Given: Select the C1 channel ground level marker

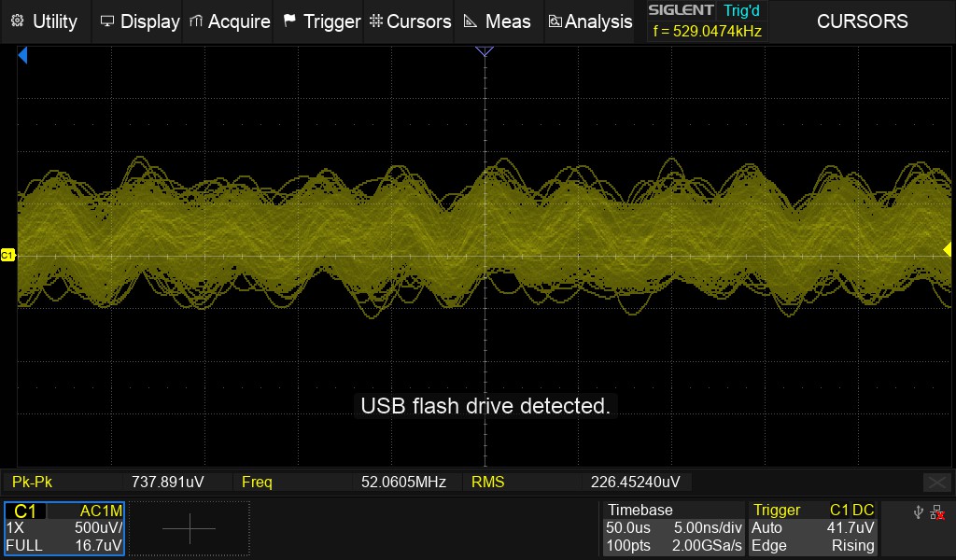Looking at the screenshot, I should (8, 255).
